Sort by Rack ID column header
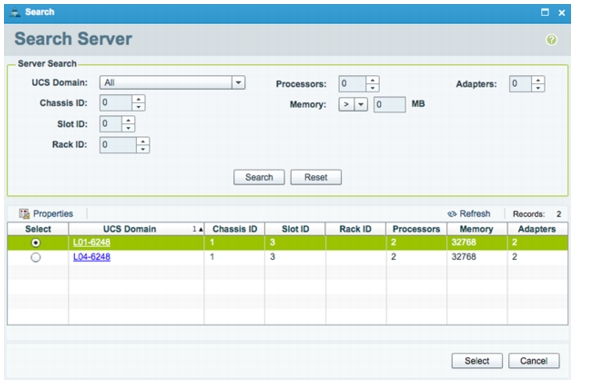The width and height of the screenshot is (590, 383). pos(356,229)
